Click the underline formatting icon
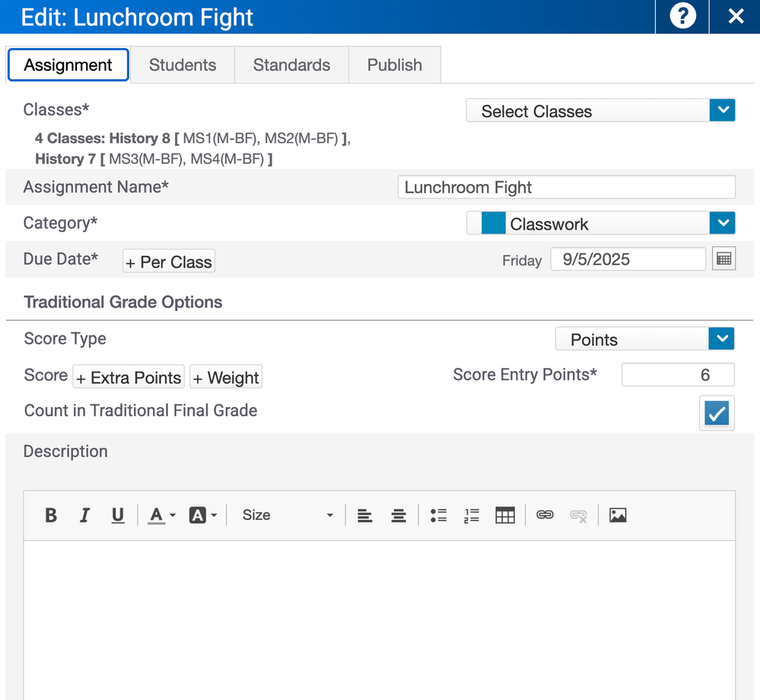 [118, 516]
